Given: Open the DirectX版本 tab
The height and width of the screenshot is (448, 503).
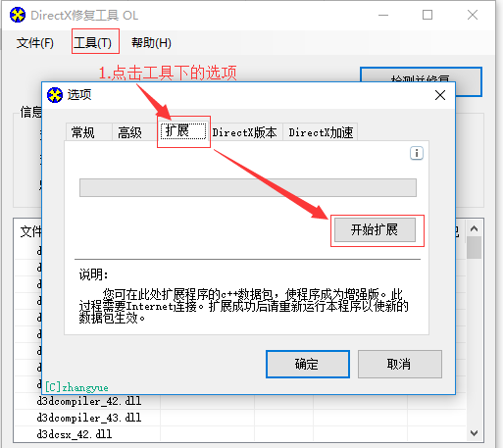Looking at the screenshot, I should click(245, 132).
